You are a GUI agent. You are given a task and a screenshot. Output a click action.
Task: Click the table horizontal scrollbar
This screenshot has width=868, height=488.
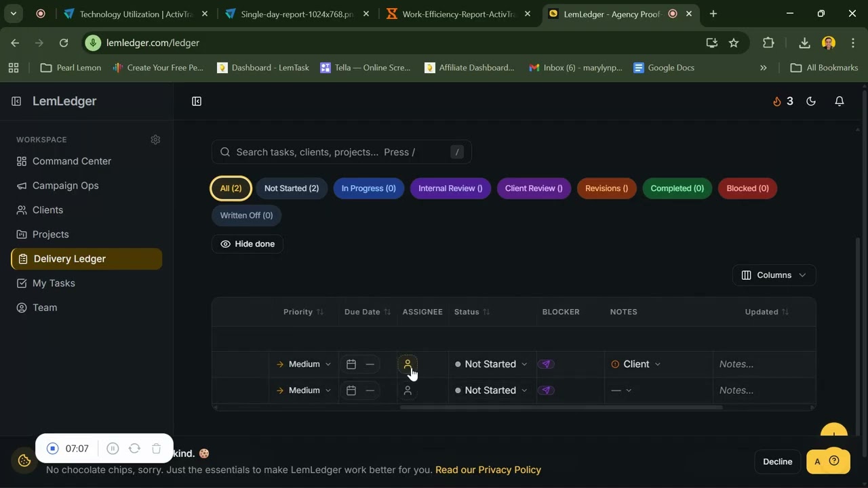561,407
